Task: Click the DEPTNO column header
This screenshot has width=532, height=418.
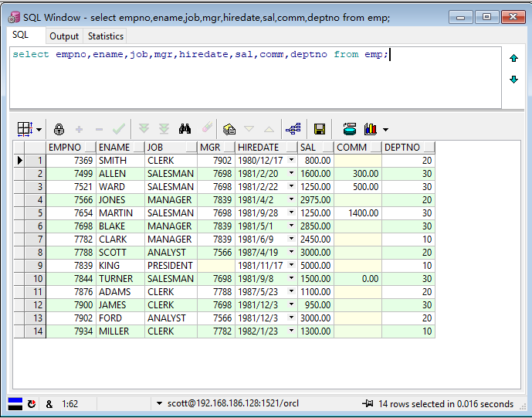Action: 408,148
